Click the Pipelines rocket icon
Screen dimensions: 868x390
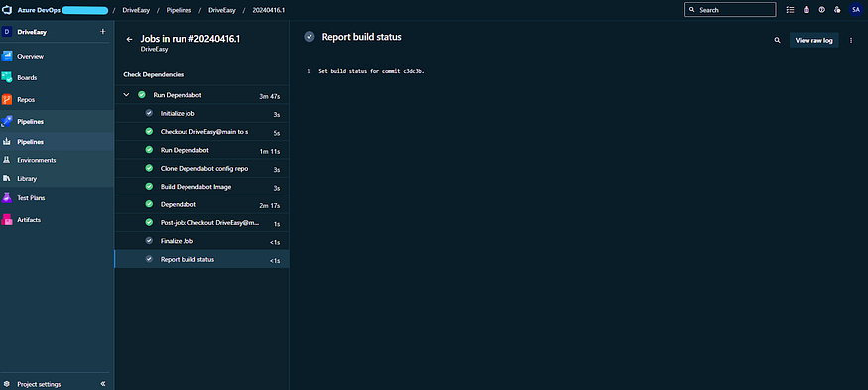click(x=7, y=121)
